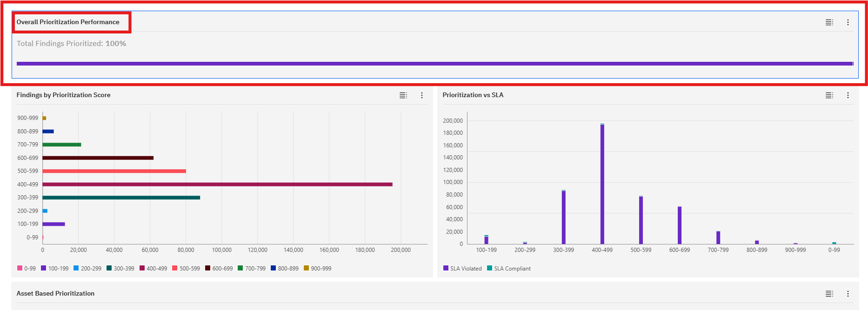Toggle 500-599 legend entry in Findings chart

pos(186,268)
